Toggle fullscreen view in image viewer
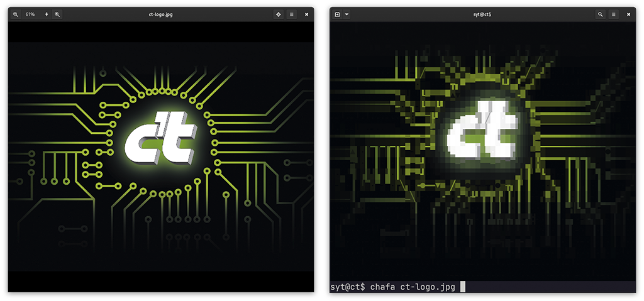 click(x=279, y=14)
